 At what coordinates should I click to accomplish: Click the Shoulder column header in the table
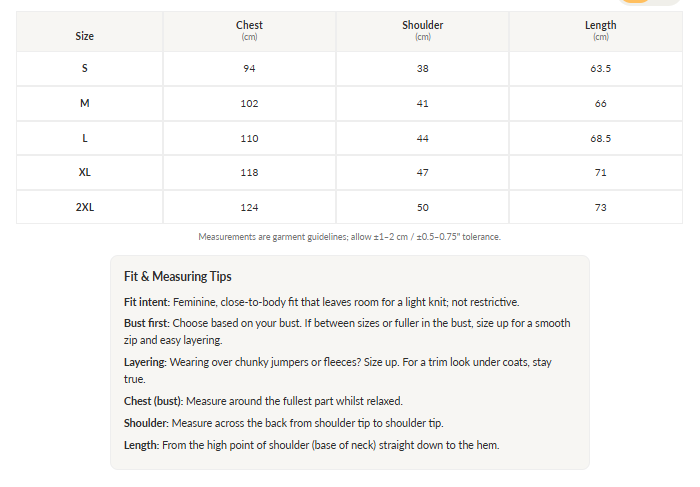[422, 26]
